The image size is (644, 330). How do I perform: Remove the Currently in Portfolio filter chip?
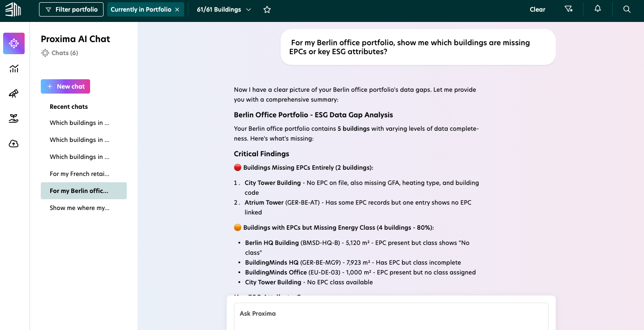(x=177, y=9)
